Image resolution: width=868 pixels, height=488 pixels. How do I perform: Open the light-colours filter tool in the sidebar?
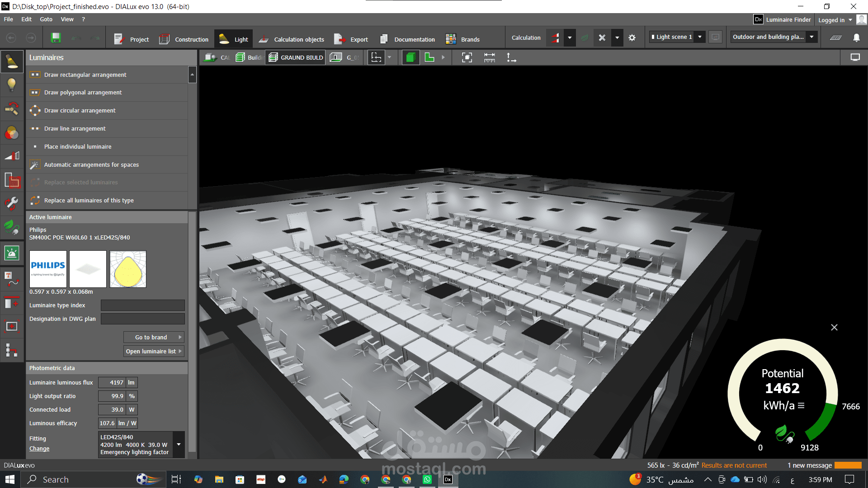[12, 133]
